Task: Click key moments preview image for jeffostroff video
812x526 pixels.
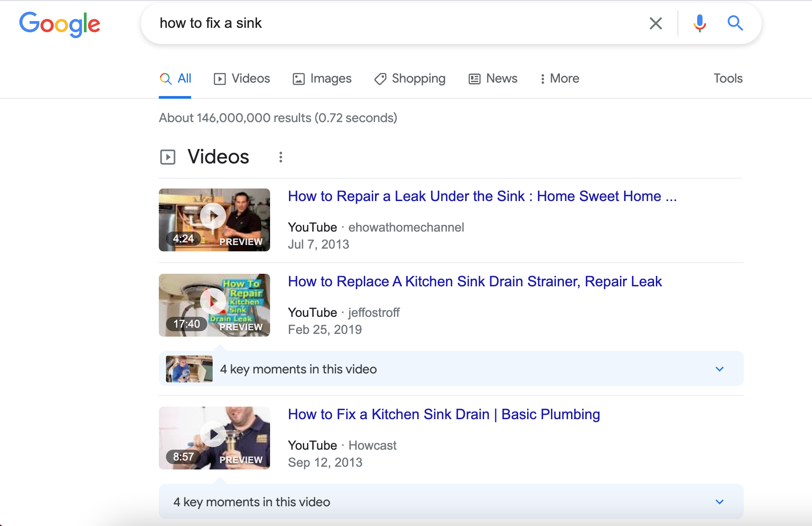Action: click(x=189, y=369)
